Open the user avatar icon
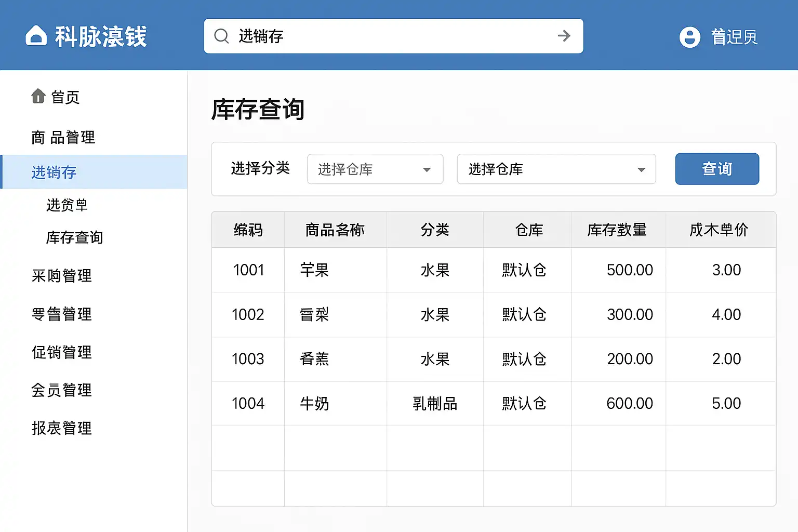 689,37
